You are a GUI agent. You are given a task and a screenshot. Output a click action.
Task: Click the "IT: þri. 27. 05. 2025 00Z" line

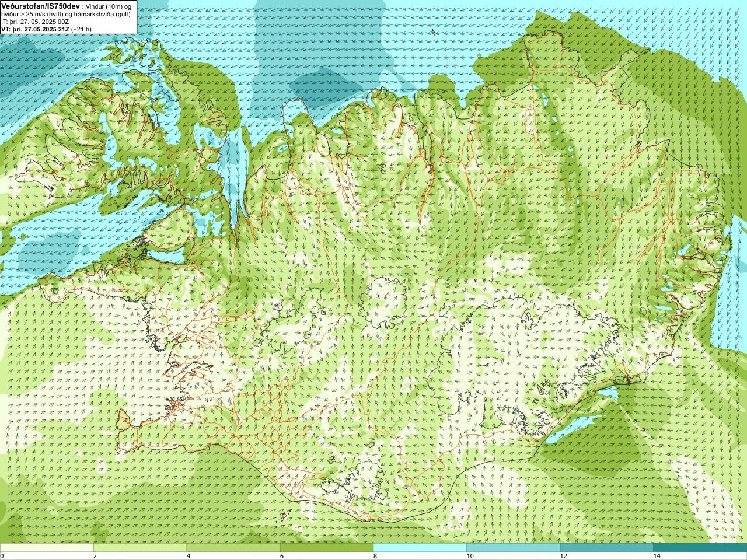(36, 21)
